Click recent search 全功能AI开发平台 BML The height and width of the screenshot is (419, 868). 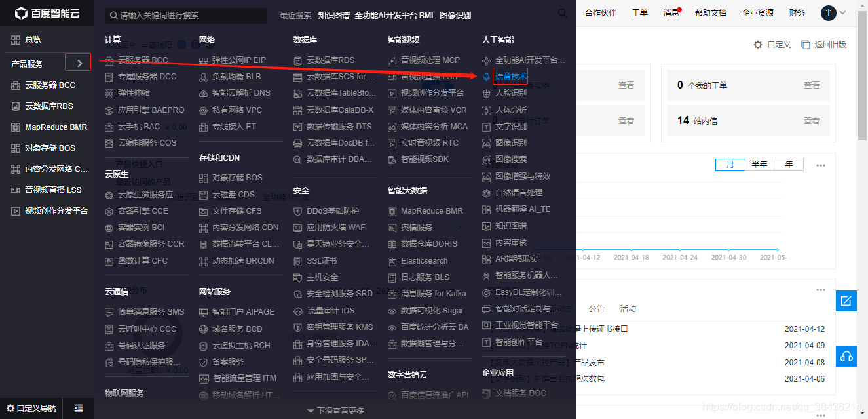[394, 15]
